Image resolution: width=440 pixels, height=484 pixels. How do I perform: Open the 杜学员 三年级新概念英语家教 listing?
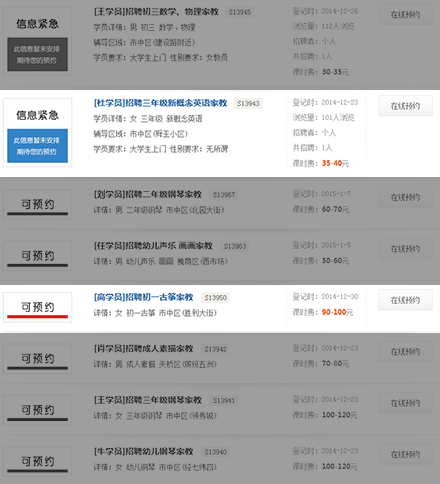pyautogui.click(x=160, y=103)
